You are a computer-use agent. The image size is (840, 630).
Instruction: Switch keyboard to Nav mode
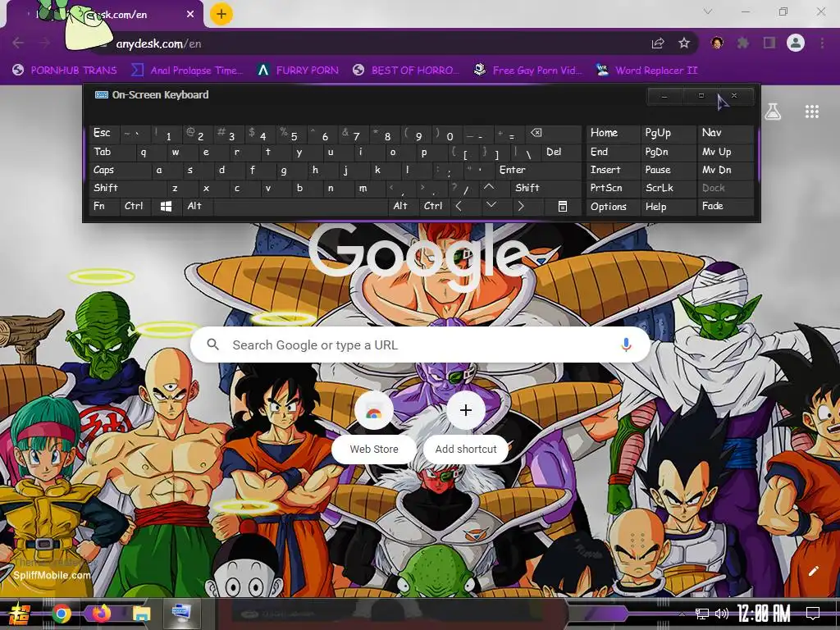726,134
